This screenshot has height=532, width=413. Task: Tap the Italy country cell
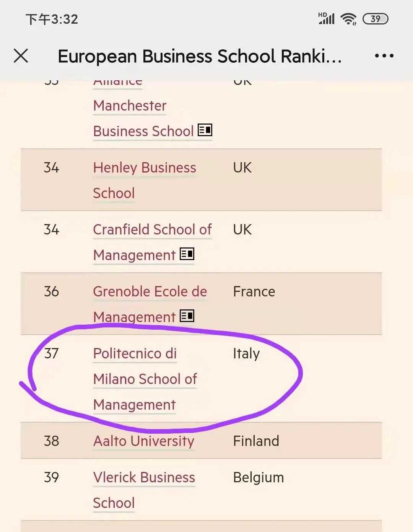(246, 353)
